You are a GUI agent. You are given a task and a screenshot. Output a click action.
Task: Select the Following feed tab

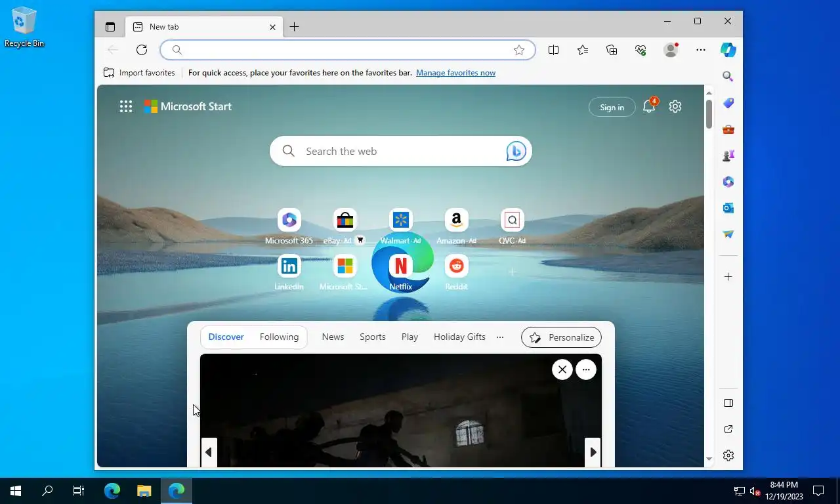[x=279, y=337]
